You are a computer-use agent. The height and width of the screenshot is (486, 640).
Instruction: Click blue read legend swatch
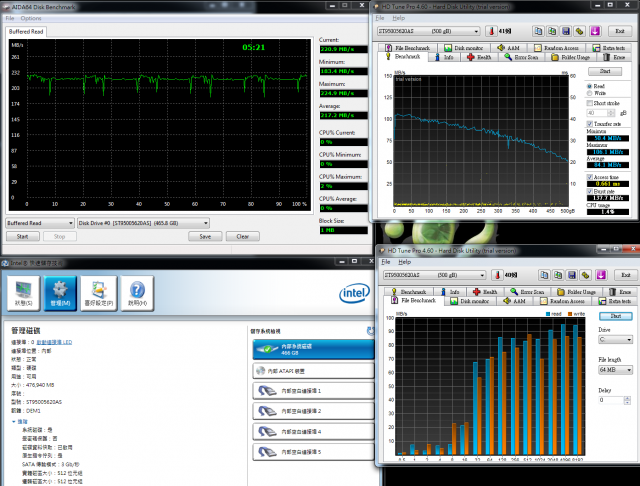tap(548, 314)
